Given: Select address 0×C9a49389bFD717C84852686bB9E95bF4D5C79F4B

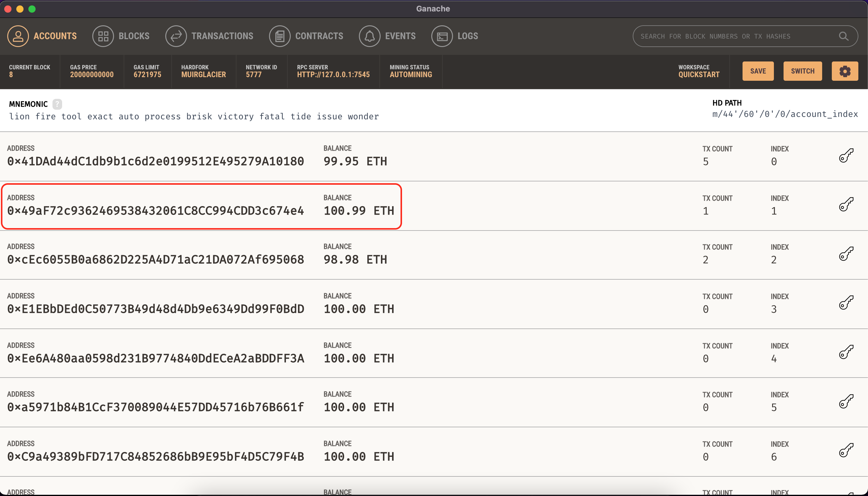Looking at the screenshot, I should (155, 457).
